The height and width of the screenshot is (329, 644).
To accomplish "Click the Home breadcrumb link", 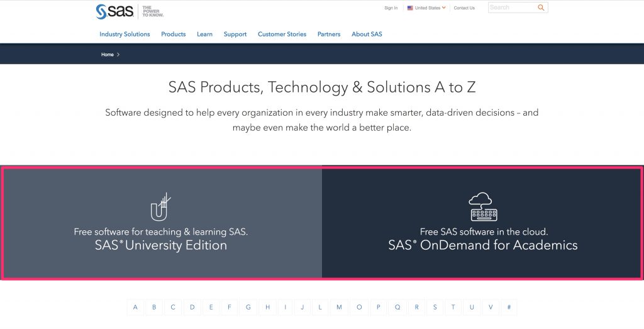I will click(x=107, y=54).
